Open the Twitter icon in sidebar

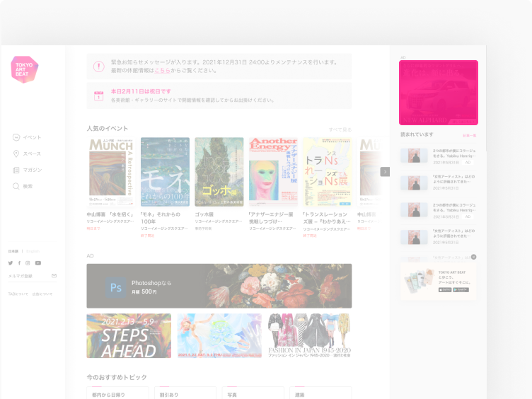tap(11, 263)
